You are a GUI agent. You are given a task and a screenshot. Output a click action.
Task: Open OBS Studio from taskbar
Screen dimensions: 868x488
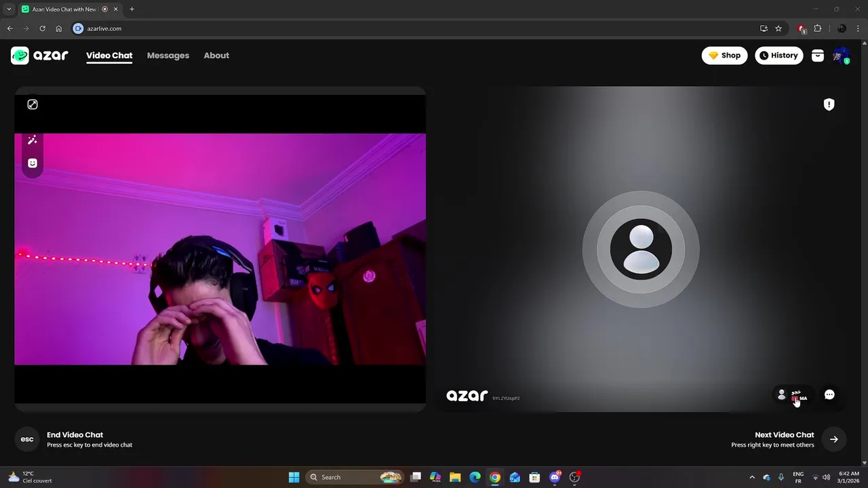[574, 477]
